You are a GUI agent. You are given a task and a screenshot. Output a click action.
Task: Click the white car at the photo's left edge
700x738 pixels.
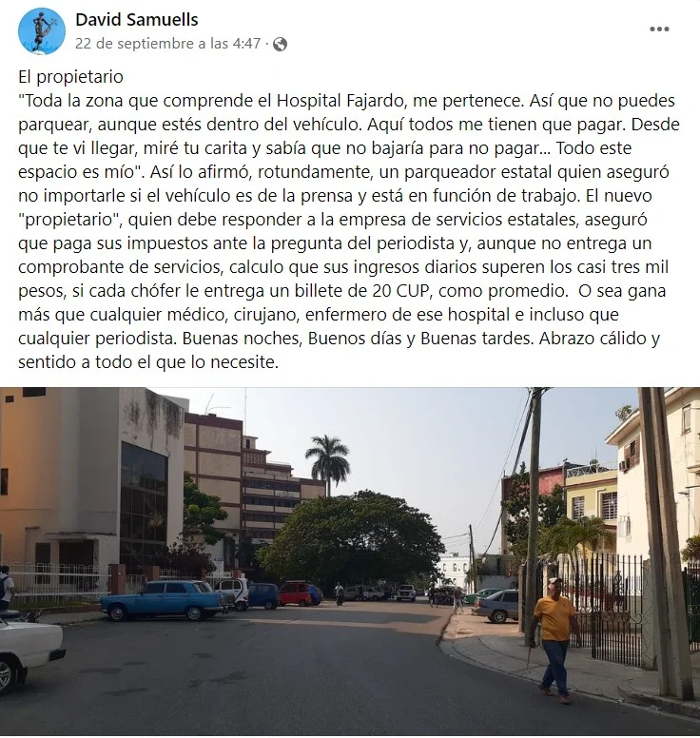coord(29,652)
